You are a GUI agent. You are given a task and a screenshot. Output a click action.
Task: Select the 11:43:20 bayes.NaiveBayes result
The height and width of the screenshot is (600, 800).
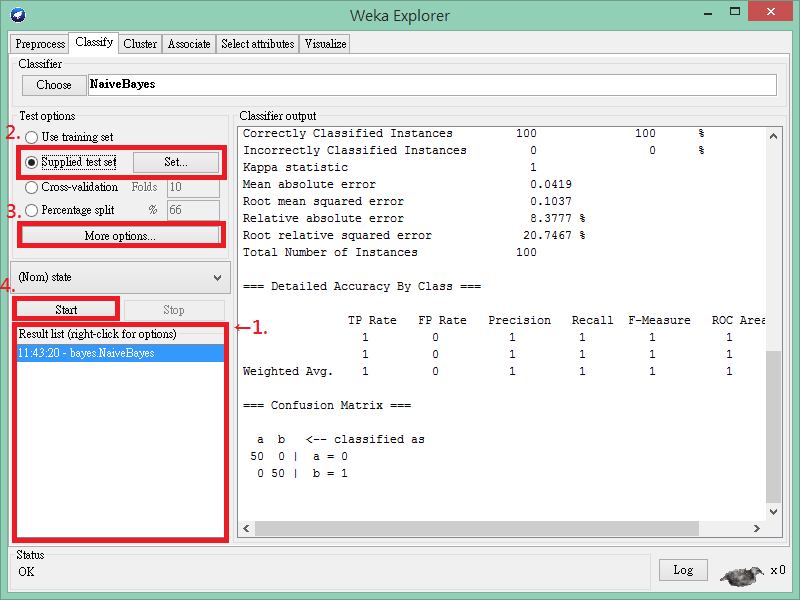tap(120, 353)
